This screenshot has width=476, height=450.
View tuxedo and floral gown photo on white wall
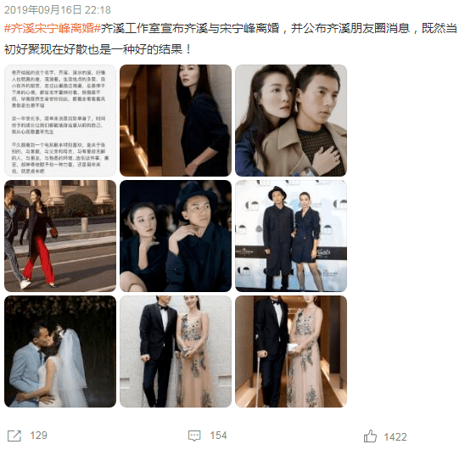[176, 352]
